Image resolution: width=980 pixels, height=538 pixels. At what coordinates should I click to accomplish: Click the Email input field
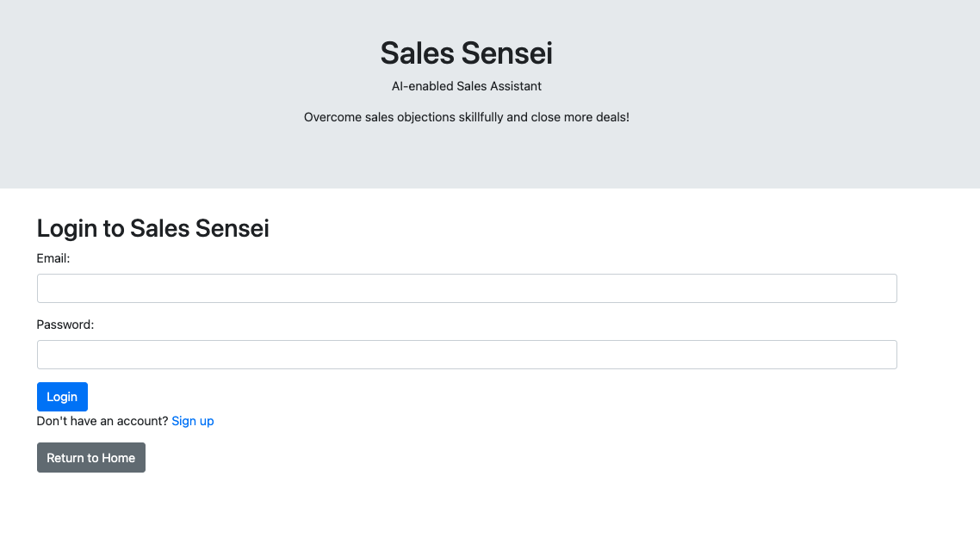(467, 288)
